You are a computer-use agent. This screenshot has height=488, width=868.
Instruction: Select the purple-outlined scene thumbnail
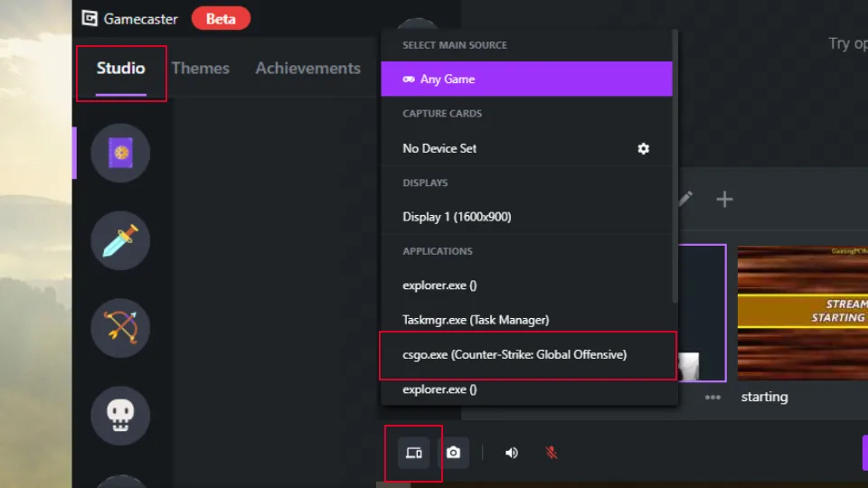pyautogui.click(x=702, y=314)
